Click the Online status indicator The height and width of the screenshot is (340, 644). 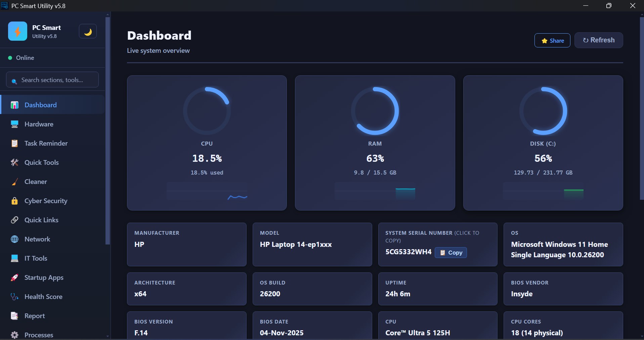(21, 58)
